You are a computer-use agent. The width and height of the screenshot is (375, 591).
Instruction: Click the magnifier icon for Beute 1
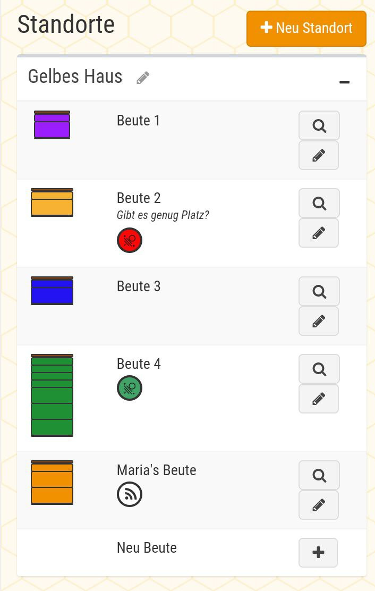click(319, 126)
